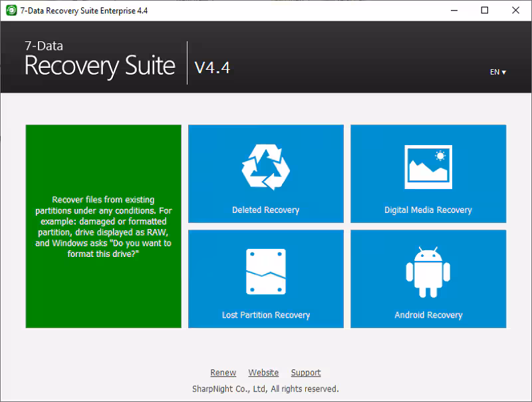Click the Deleted Recovery label
Screen dimensions: 532x402
pyautogui.click(x=265, y=210)
